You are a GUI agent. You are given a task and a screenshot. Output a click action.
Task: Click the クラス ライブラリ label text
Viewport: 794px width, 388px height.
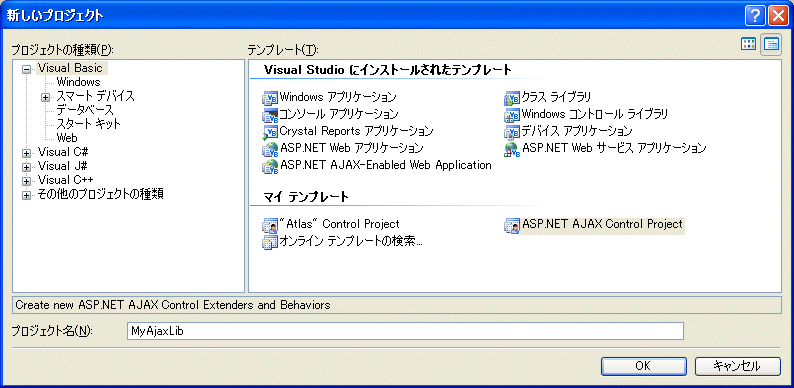[x=557, y=97]
